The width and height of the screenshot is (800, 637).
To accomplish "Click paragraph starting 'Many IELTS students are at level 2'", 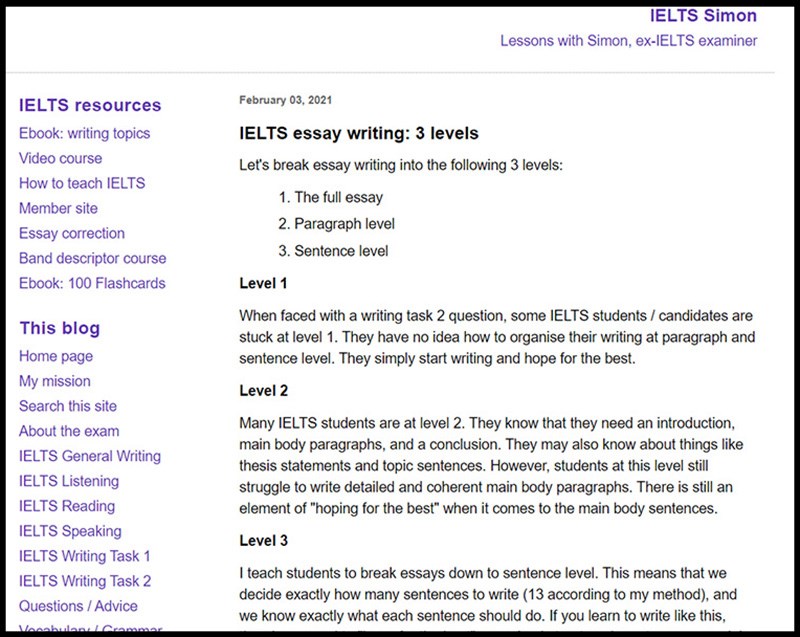I will 491,466.
